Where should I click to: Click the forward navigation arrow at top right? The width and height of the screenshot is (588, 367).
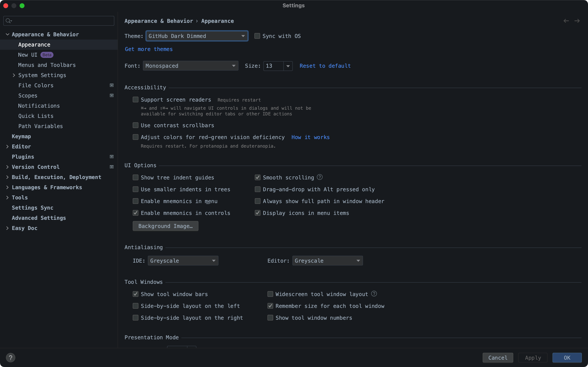tap(577, 21)
